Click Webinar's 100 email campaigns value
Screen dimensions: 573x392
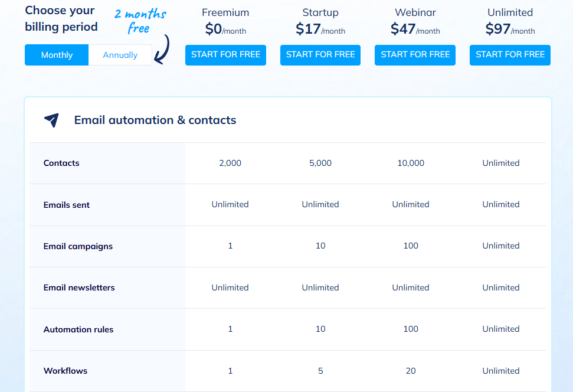pyautogui.click(x=411, y=246)
